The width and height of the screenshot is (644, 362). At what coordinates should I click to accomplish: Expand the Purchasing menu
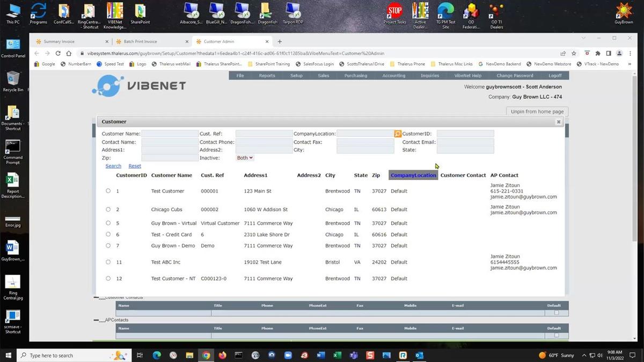click(x=355, y=76)
